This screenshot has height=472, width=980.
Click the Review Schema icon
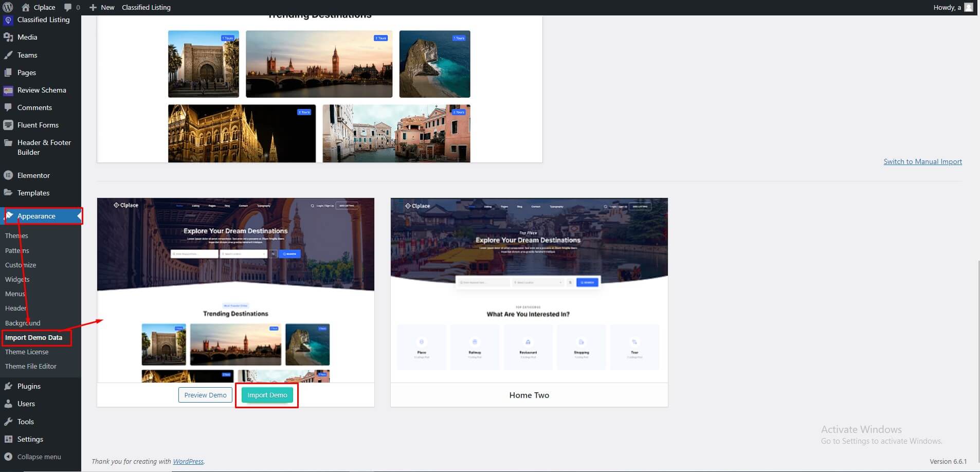[x=8, y=90]
